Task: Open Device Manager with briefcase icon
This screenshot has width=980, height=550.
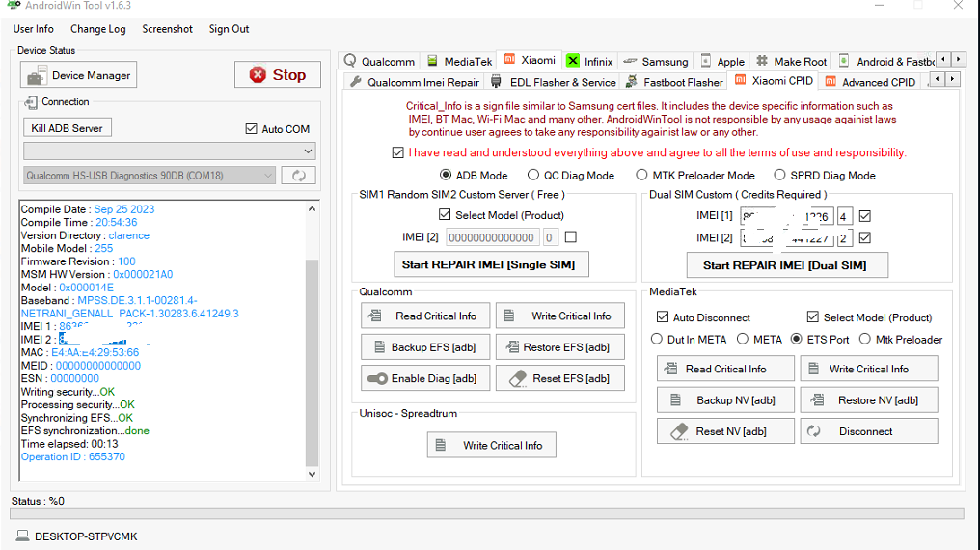Action: [79, 75]
